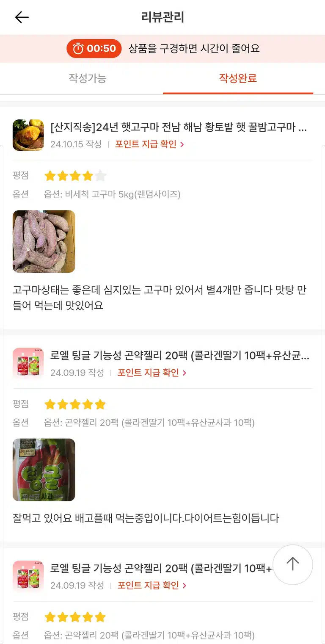Viewport: 325px width, 644px height.
Task: View the sweet potato review photo
Action: point(44,241)
